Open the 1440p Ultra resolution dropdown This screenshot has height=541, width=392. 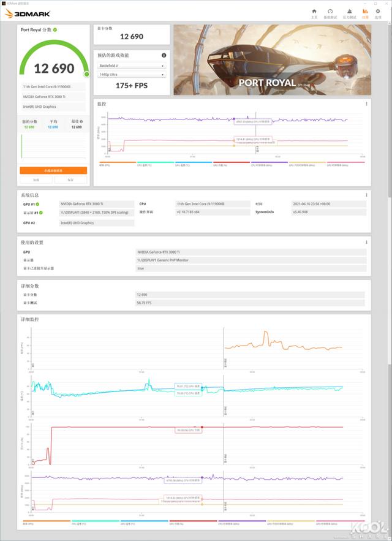(132, 75)
